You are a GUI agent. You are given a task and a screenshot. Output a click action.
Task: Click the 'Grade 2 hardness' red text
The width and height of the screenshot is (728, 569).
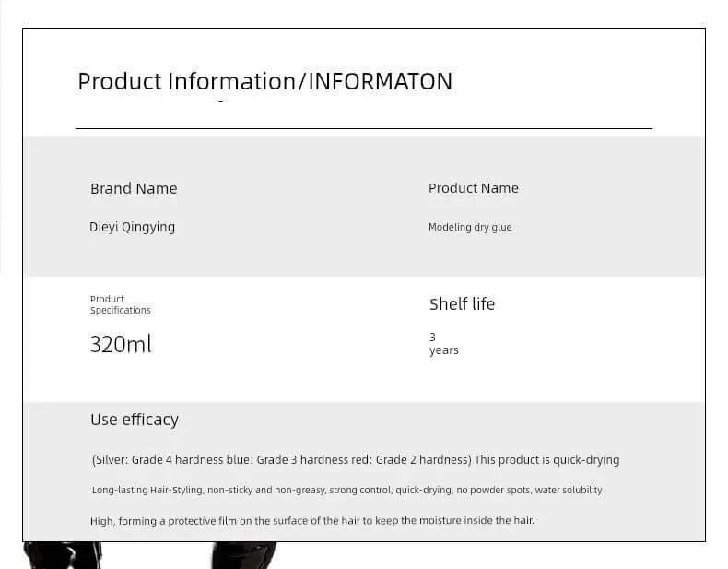[x=423, y=460]
